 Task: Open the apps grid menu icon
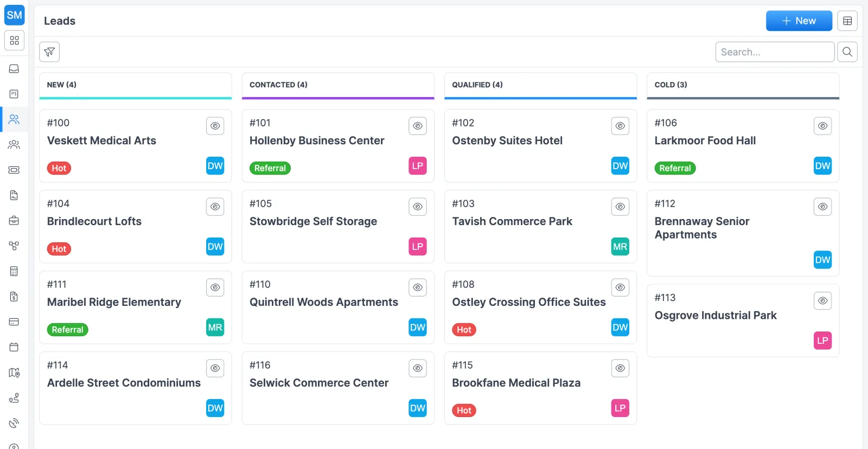(x=14, y=41)
